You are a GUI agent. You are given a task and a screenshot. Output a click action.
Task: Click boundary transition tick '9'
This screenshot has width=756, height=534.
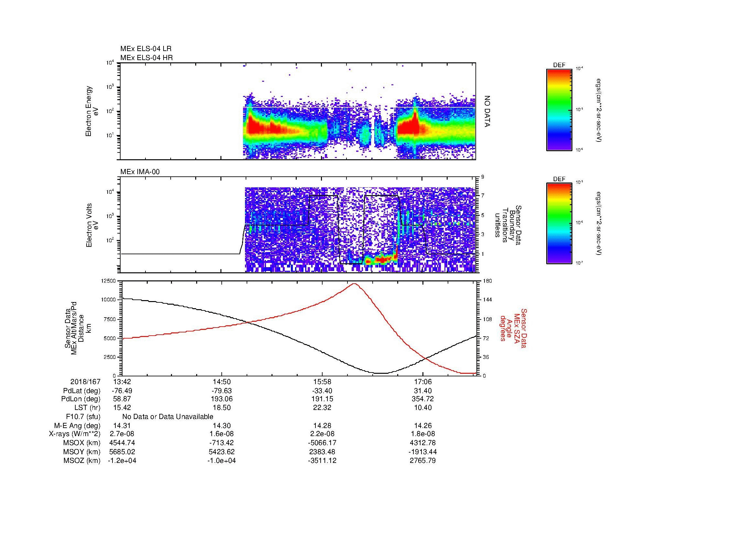coord(483,177)
